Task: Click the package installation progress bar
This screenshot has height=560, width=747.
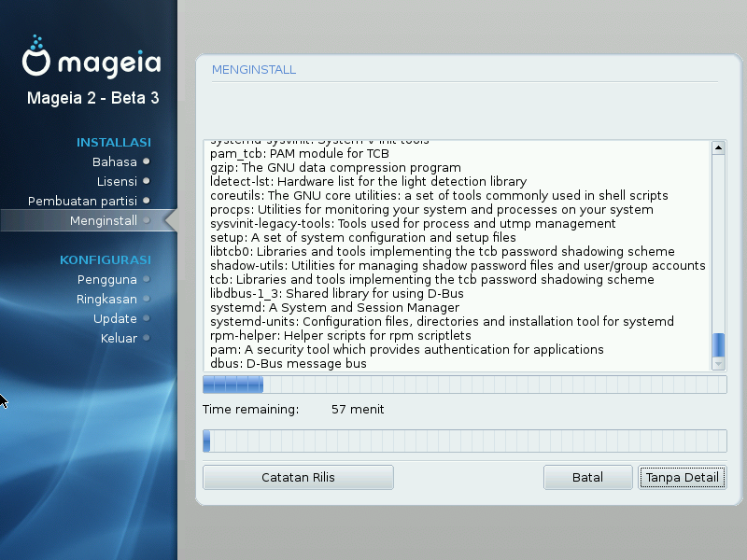Action: [465, 385]
